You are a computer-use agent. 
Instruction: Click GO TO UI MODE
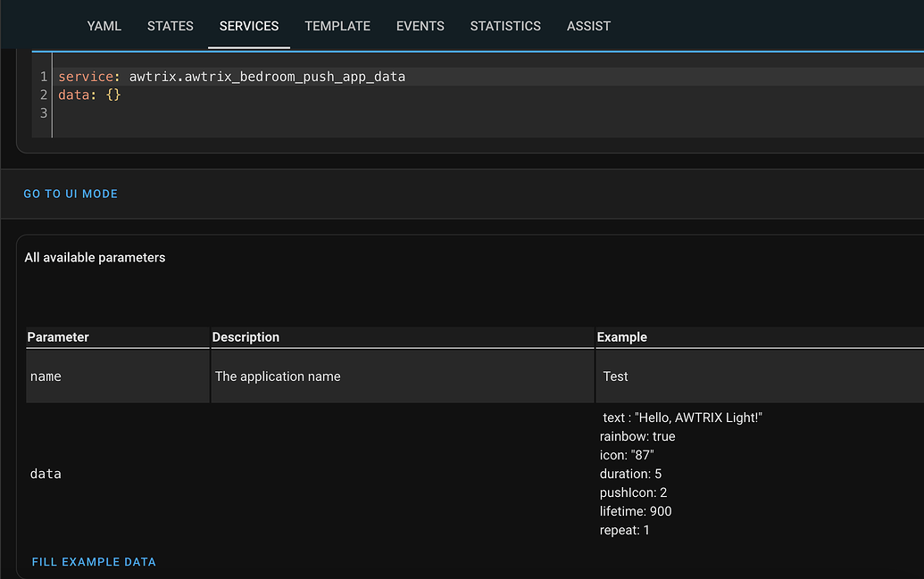point(71,194)
